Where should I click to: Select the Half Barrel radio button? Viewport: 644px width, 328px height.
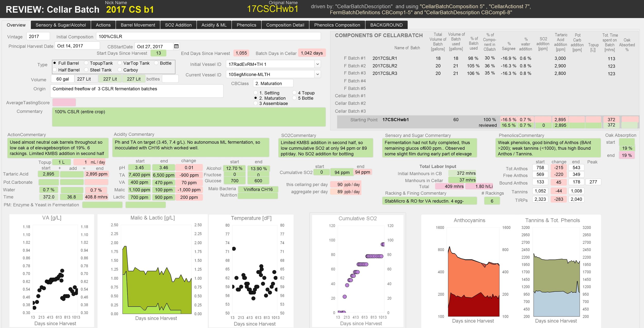55,70
